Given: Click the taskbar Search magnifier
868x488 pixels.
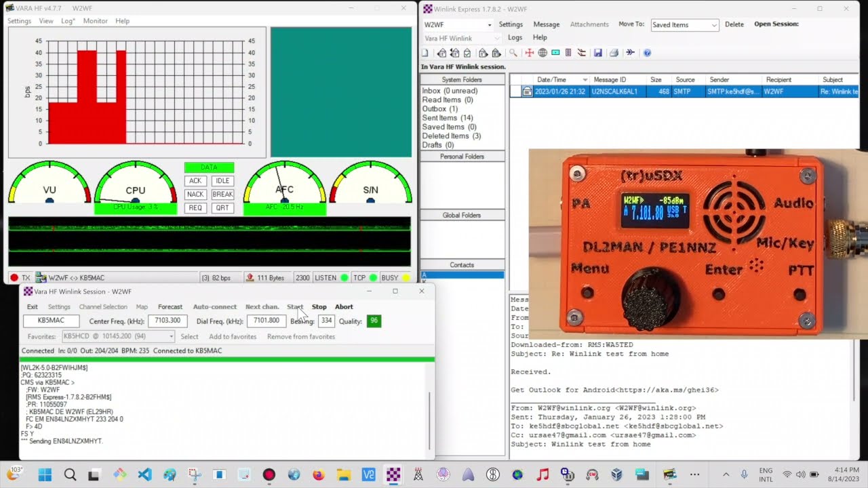Looking at the screenshot, I should 70,474.
